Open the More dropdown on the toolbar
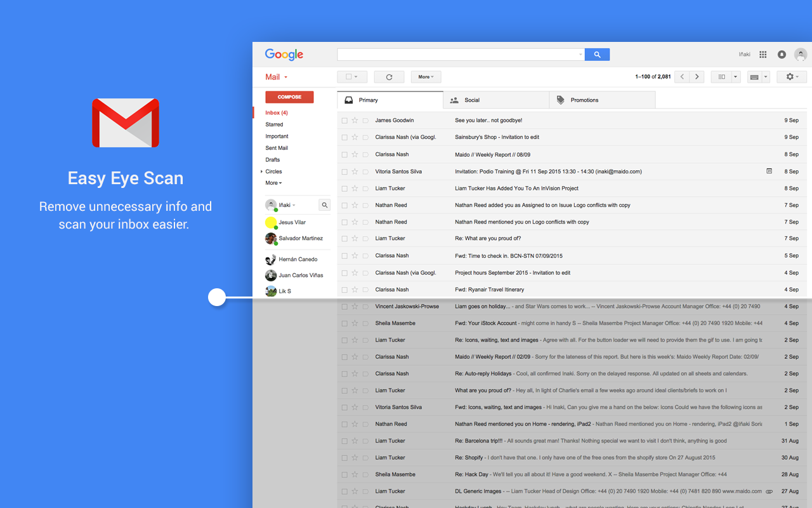 click(426, 76)
